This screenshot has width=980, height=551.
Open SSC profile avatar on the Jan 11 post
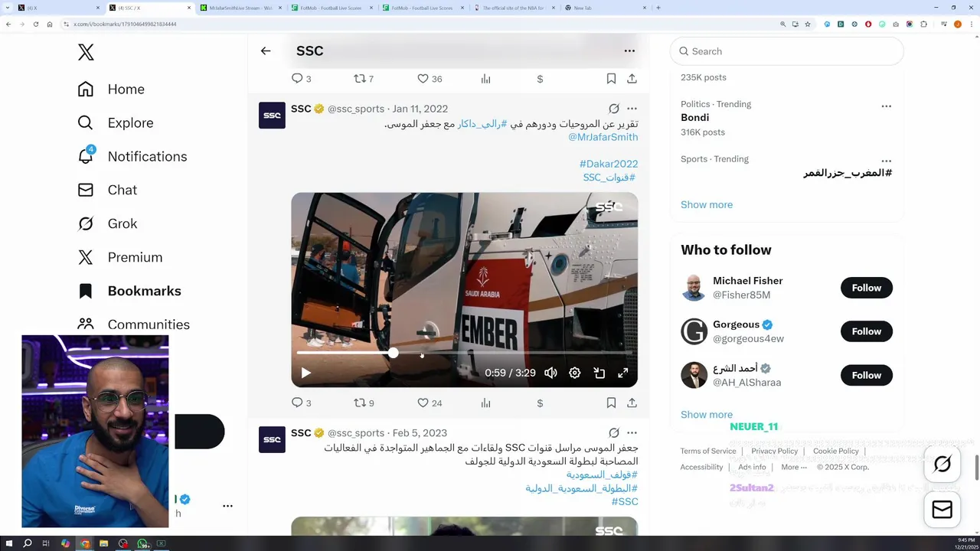coord(272,116)
